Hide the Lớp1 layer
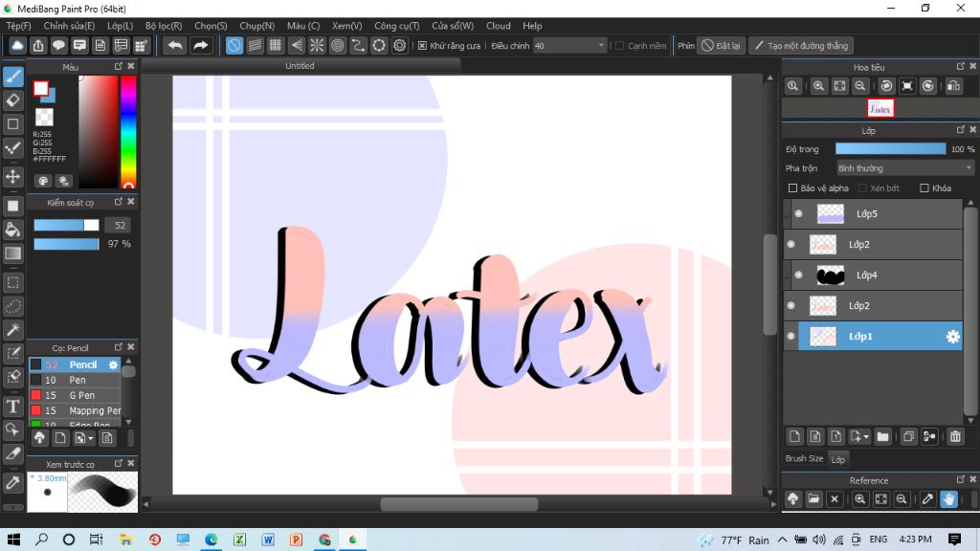The image size is (980, 551). point(791,336)
